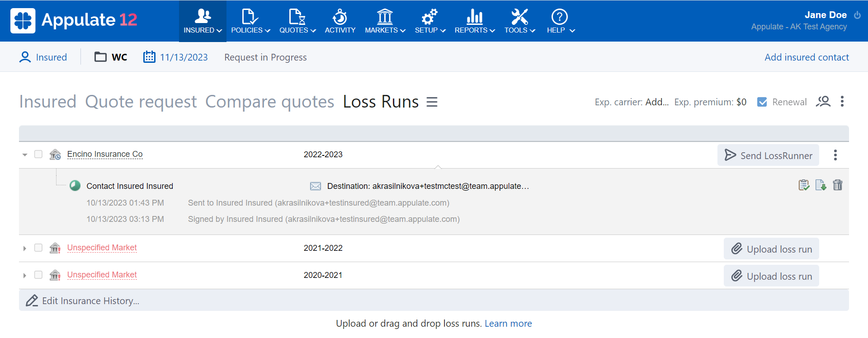Uncheck the Renewal checkbox
Viewport: 868px width, 338px height.
[762, 102]
